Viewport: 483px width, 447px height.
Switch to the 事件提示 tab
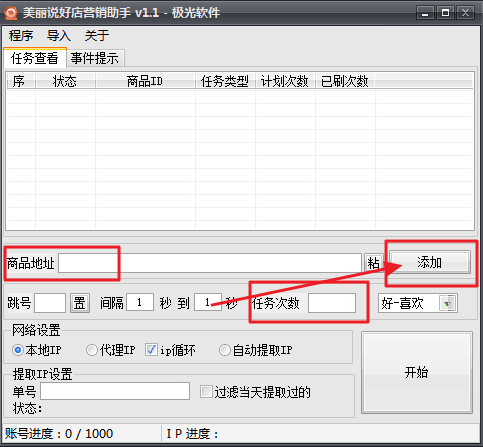click(95, 58)
